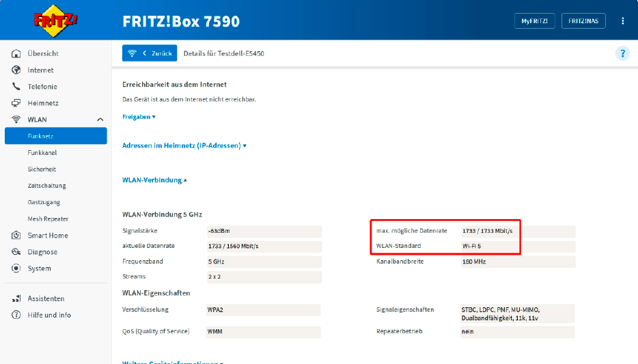Click the Repeaterbetrieb value nein

pos(518,331)
